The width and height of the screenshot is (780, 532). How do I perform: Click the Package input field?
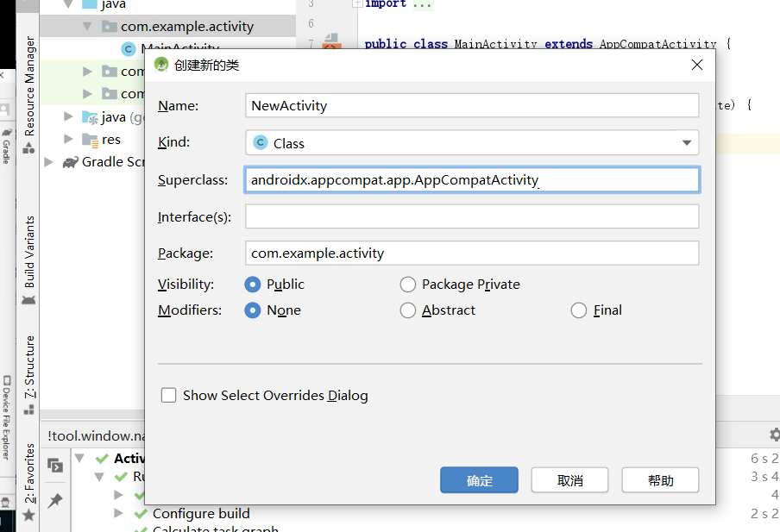[x=472, y=253]
